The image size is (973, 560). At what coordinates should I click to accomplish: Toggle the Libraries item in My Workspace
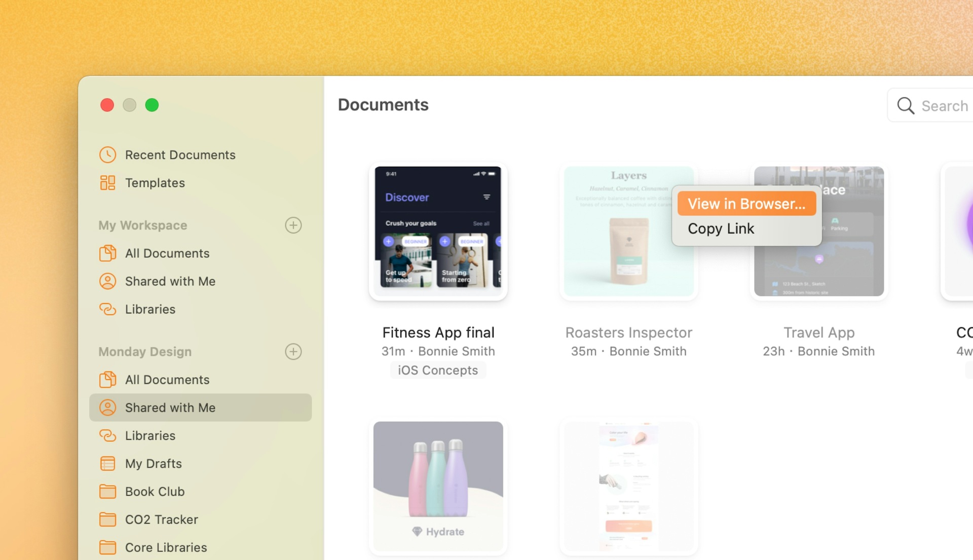[151, 309]
